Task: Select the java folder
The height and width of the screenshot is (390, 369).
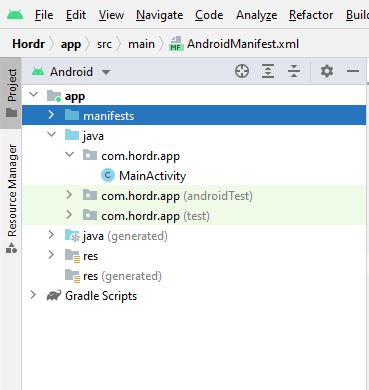Action: 93,136
